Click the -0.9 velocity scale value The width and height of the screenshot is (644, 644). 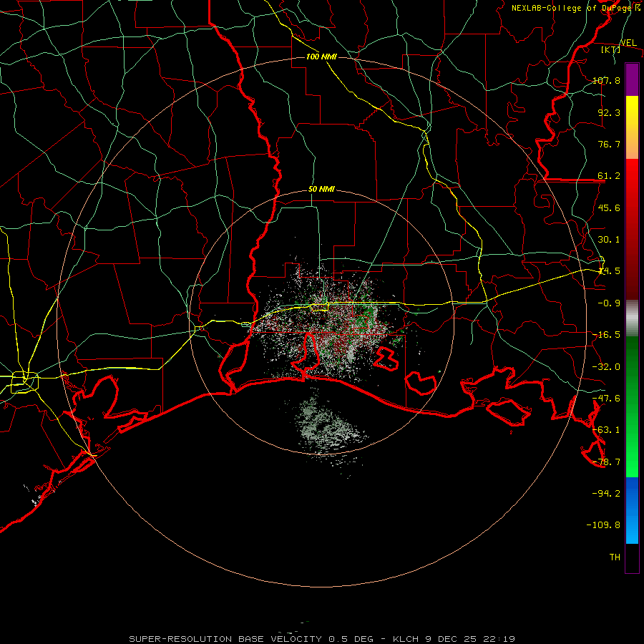(x=609, y=303)
